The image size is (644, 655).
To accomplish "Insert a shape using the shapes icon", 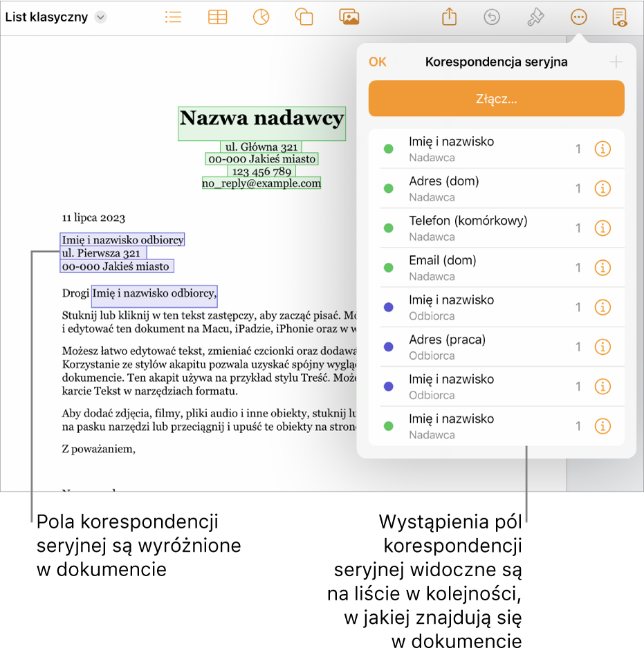I will 304,17.
